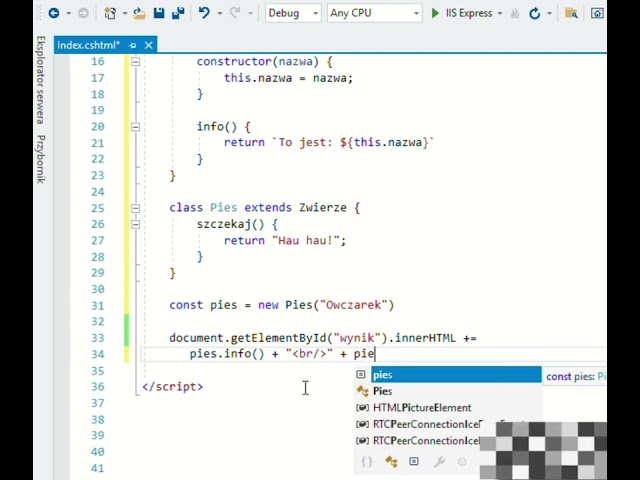640x480 pixels.
Task: Open the Refresh dropdown arrow
Action: pyautogui.click(x=549, y=13)
